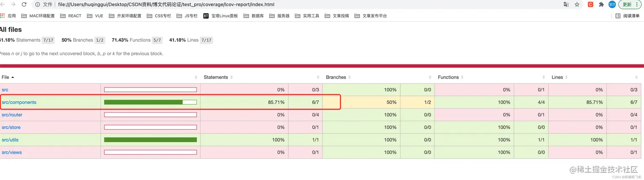Open the CSS专栏 bookmark folder
The height and width of the screenshot is (180, 644).
click(x=159, y=16)
